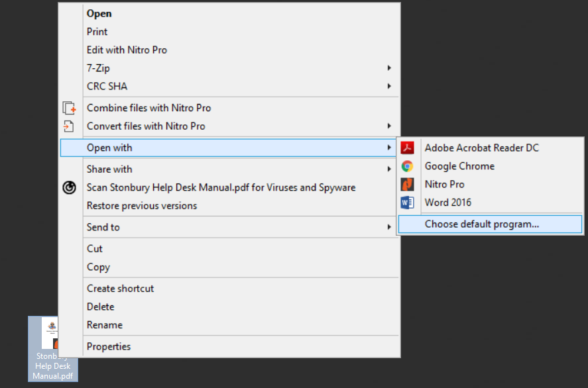
Task: Open the file with Nitro Pro
Action: point(490,184)
